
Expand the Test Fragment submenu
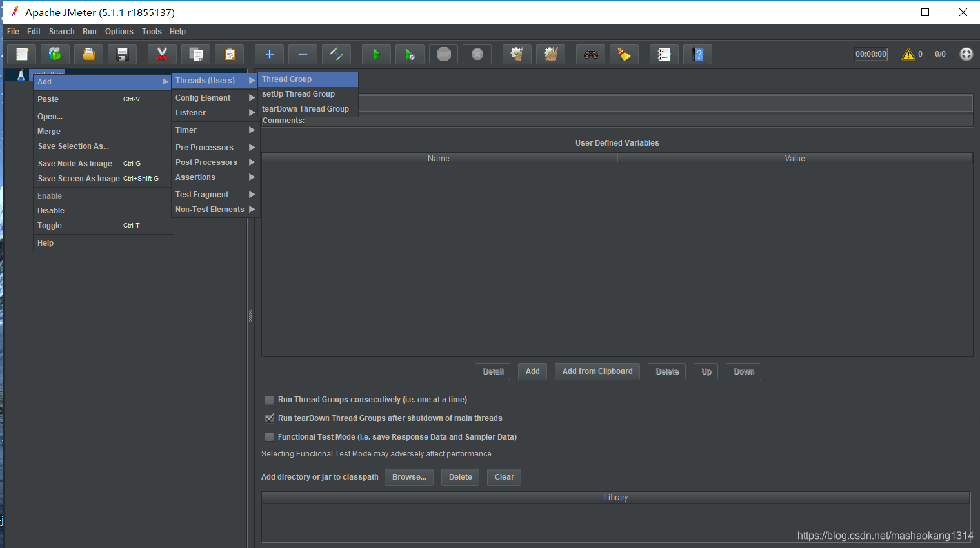[215, 195]
